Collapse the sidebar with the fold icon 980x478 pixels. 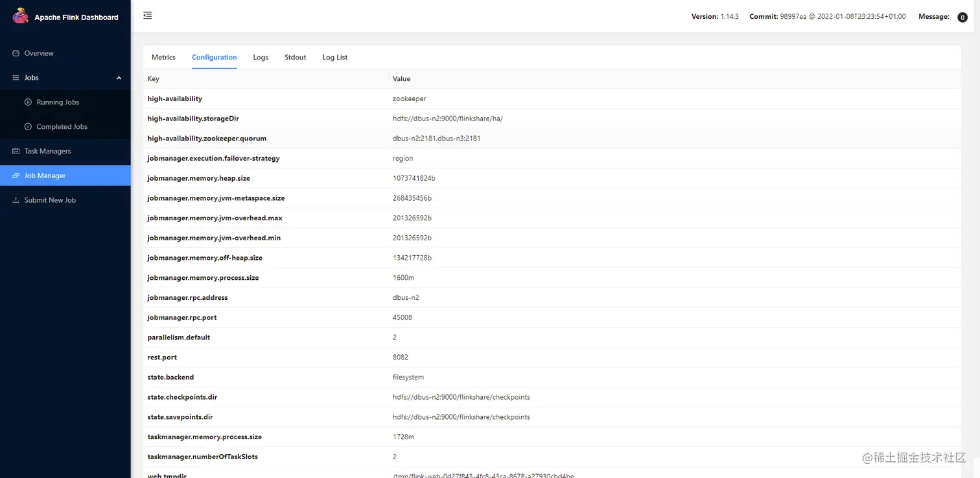pos(148,16)
